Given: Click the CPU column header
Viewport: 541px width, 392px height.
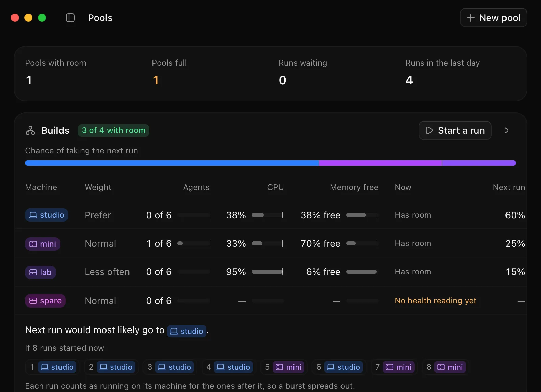Looking at the screenshot, I should coord(276,187).
